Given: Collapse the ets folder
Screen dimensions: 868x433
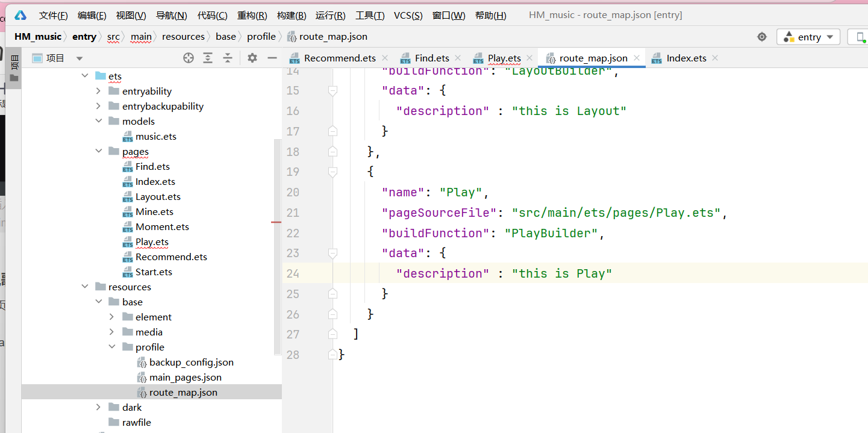Looking at the screenshot, I should coord(84,76).
